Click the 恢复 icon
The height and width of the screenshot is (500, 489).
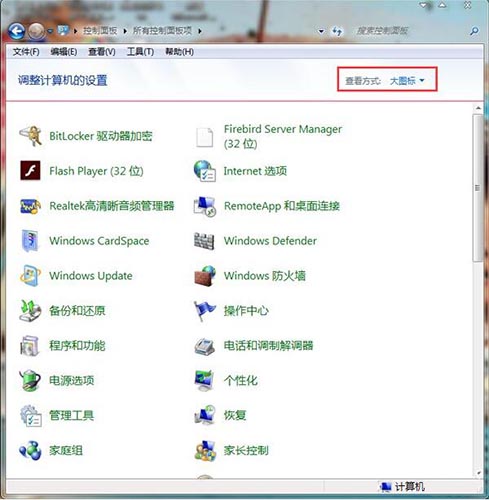205,415
